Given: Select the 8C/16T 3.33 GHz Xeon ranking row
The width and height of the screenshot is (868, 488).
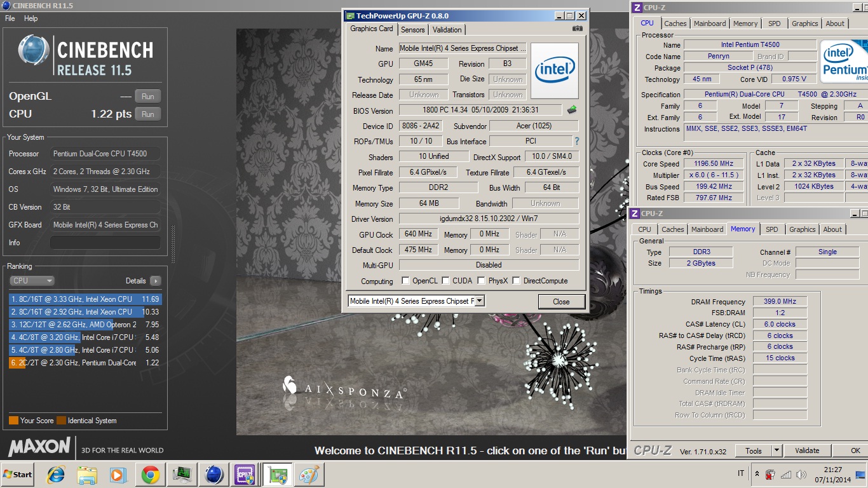Looking at the screenshot, I should point(85,299).
